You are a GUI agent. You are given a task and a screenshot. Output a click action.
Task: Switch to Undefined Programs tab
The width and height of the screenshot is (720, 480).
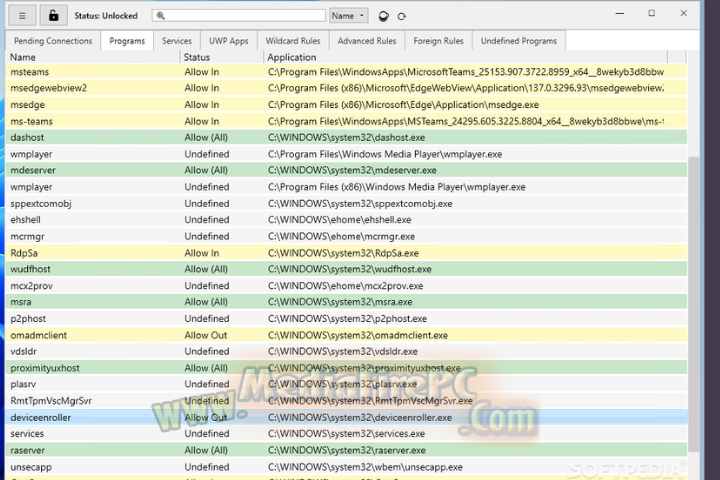click(x=519, y=41)
